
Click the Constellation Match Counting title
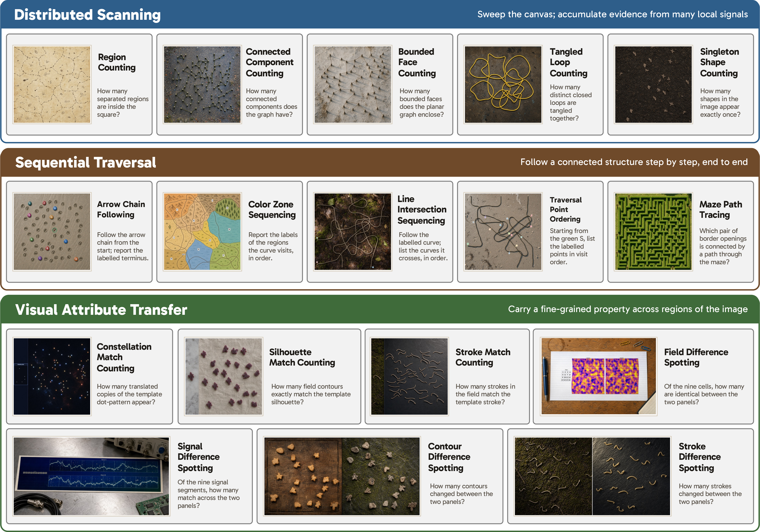124,357
